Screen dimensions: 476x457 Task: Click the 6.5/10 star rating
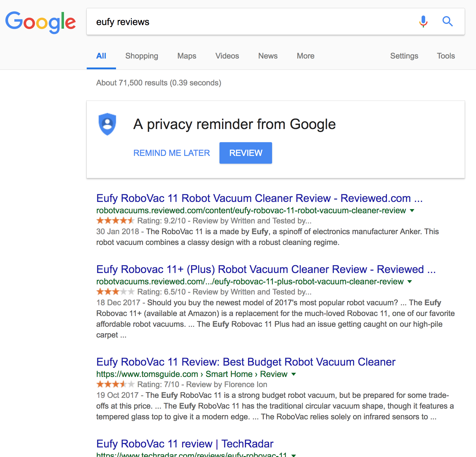(115, 292)
